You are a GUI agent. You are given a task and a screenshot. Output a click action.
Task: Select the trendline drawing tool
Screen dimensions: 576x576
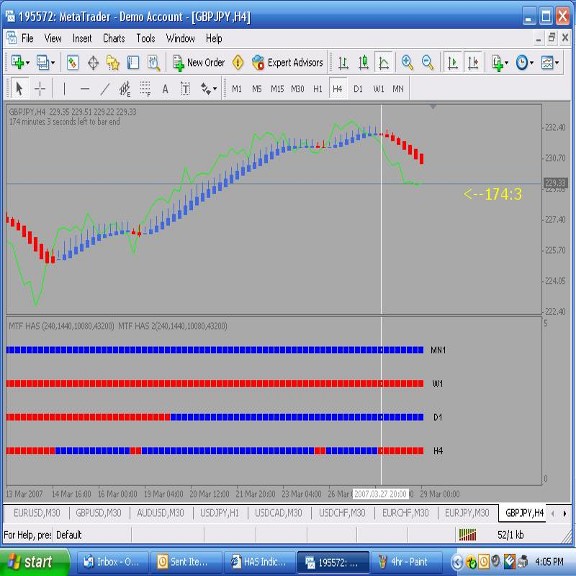pos(105,89)
